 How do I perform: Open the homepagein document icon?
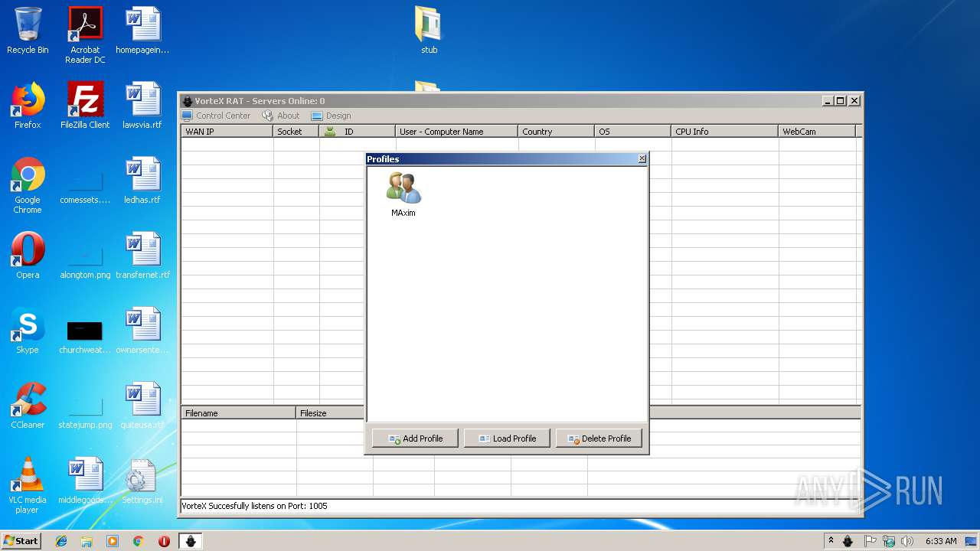click(x=142, y=31)
